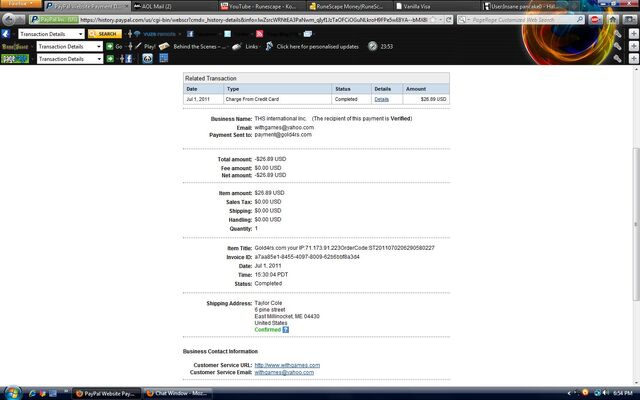Switch to the YouTube Runescape tab
Viewport: 640px width, 400px height.
click(262, 6)
